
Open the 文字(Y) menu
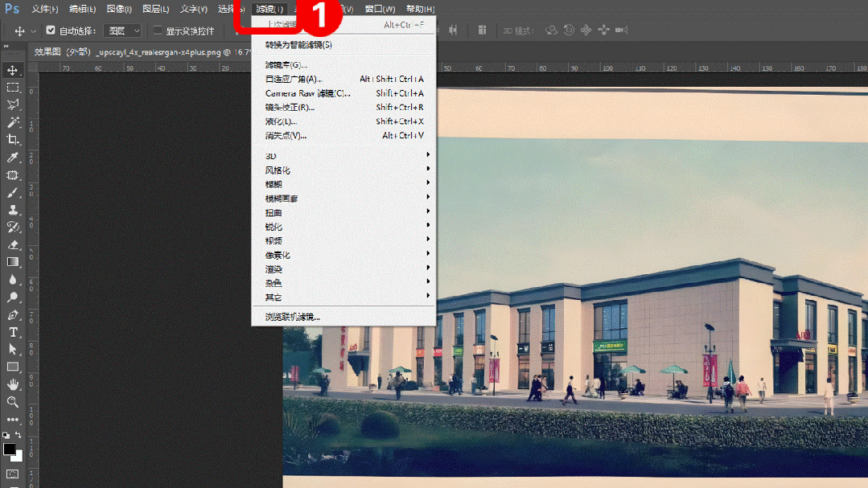click(x=193, y=9)
